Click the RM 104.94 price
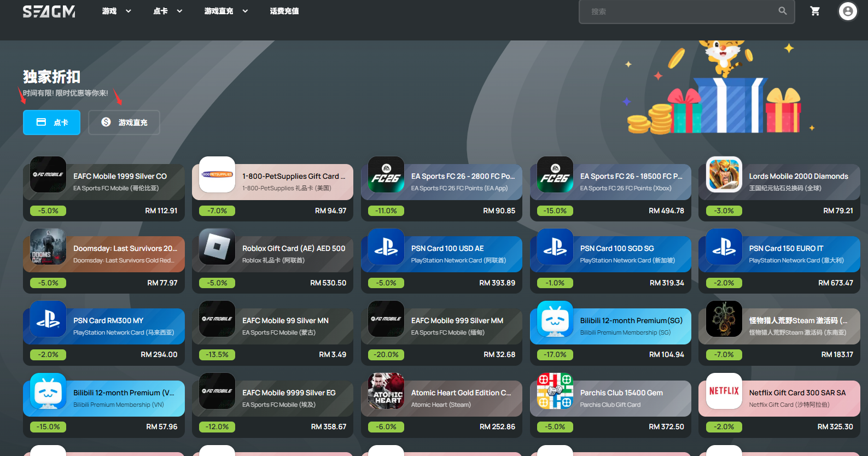The image size is (868, 456). 667,354
